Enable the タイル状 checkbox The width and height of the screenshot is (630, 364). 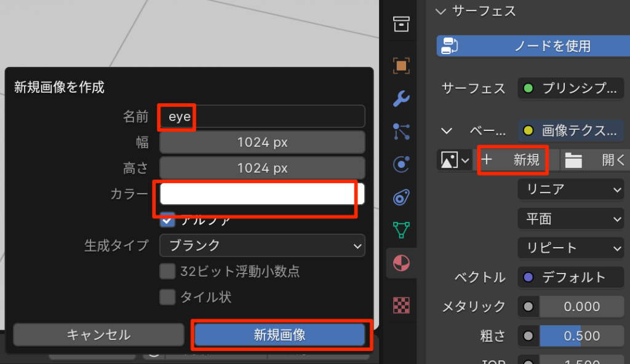pyautogui.click(x=167, y=297)
